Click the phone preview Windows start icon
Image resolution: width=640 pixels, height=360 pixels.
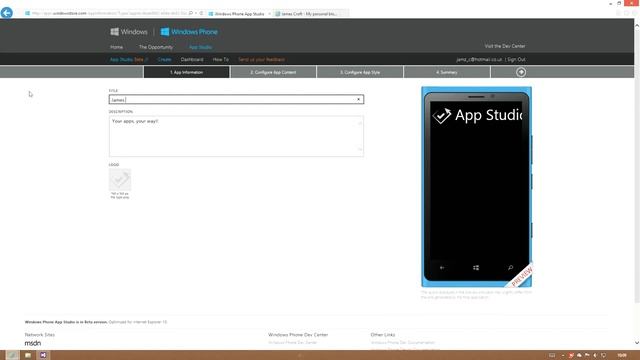tap(476, 268)
